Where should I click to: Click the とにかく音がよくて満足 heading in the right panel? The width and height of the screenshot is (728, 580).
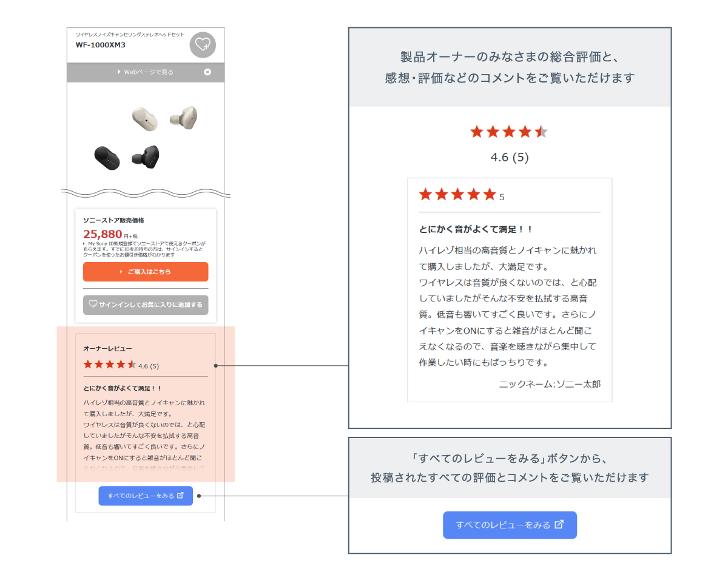click(476, 229)
